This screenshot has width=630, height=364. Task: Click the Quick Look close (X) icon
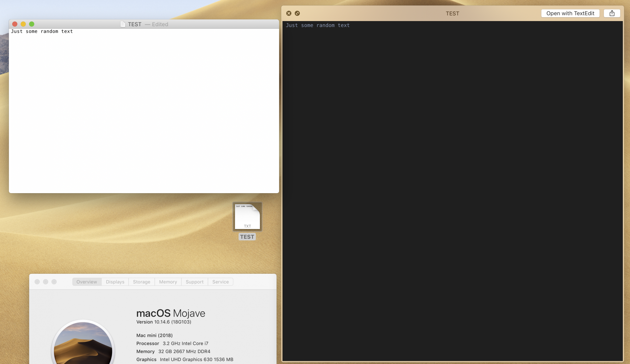289,13
